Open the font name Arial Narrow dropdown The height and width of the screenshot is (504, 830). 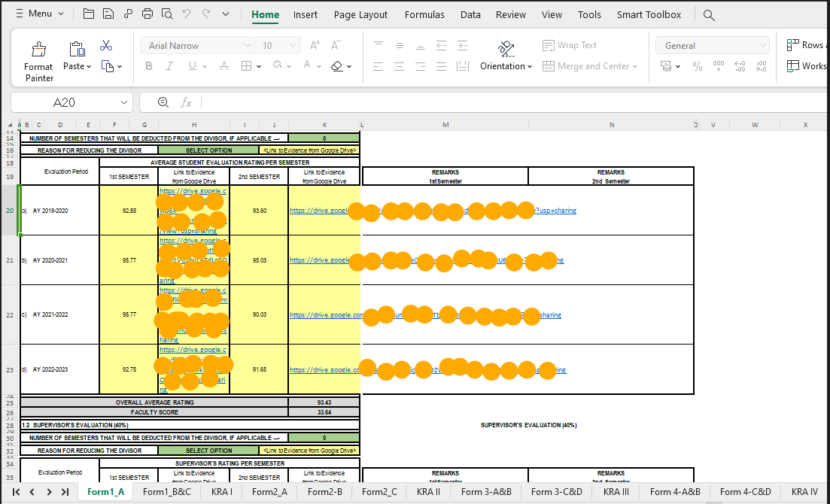pyautogui.click(x=248, y=46)
